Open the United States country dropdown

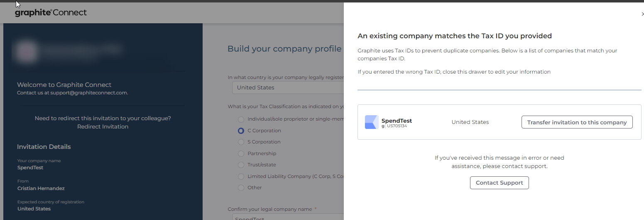[x=287, y=87]
